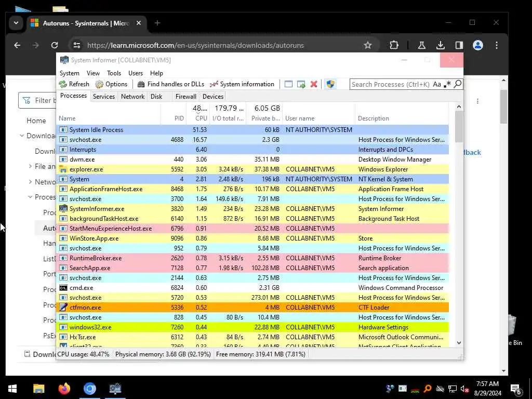The width and height of the screenshot is (532, 399).
Task: Select the RuntimeBroker.exe row
Action: click(253, 258)
